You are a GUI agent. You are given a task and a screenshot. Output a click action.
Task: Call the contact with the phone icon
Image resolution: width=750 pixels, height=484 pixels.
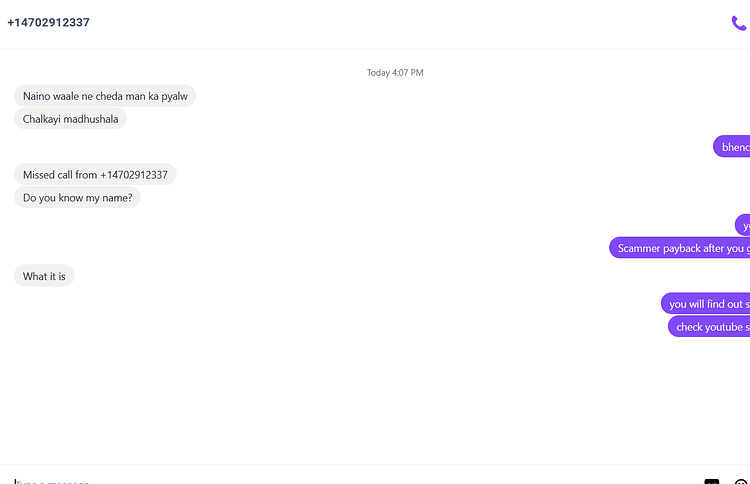[739, 23]
